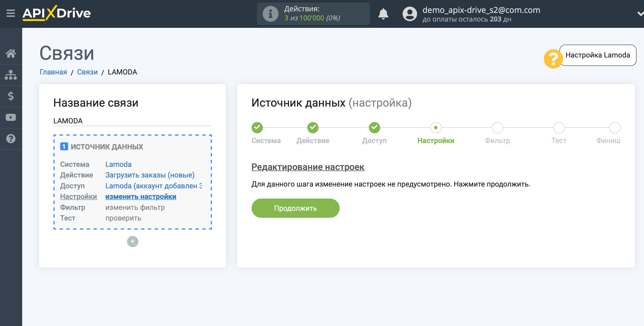Click ИСТОЧНИК ДАННЫХ block header
This screenshot has width=644, height=326.
coord(107,146)
